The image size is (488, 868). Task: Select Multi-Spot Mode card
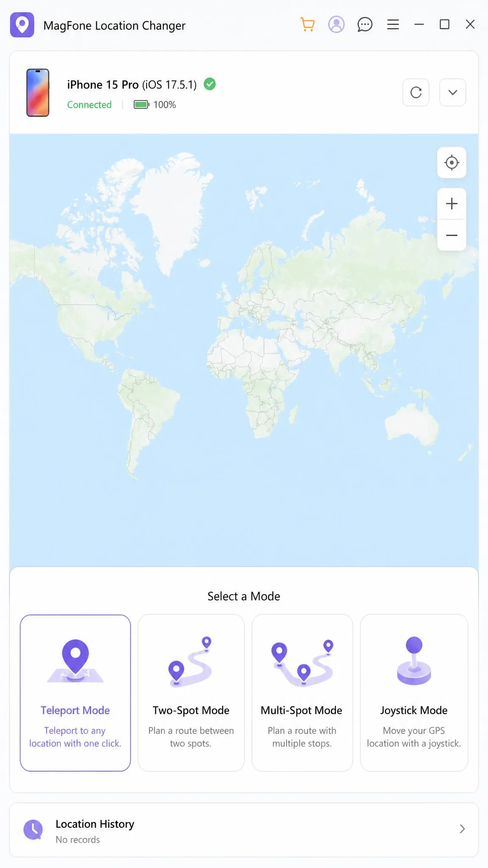coord(302,693)
